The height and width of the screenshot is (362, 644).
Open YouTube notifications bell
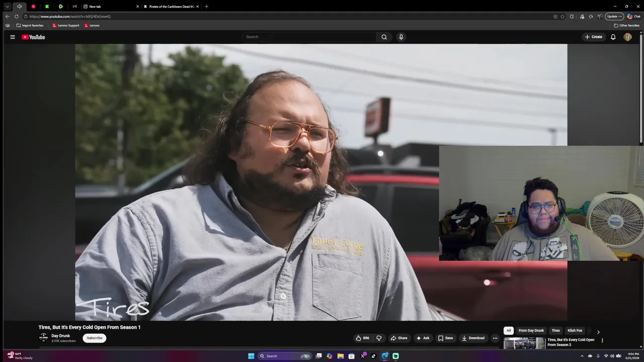[x=613, y=37]
